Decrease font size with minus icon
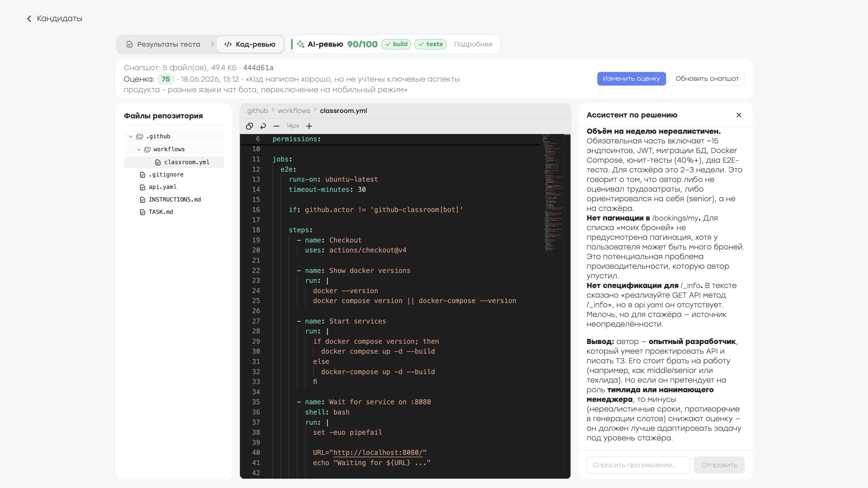This screenshot has width=868, height=488. point(276,126)
